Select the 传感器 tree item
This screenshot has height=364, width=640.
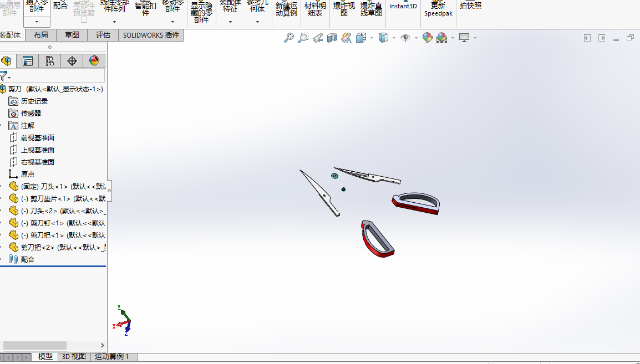tap(25, 114)
